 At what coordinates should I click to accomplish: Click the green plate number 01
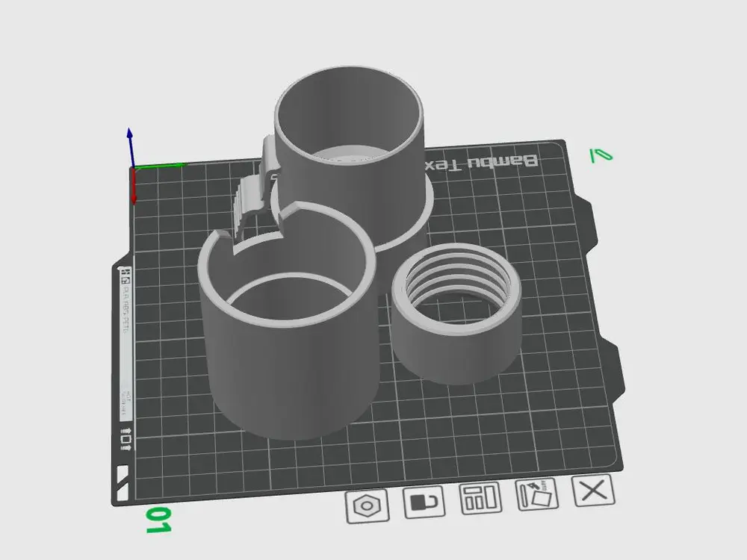coord(158,520)
